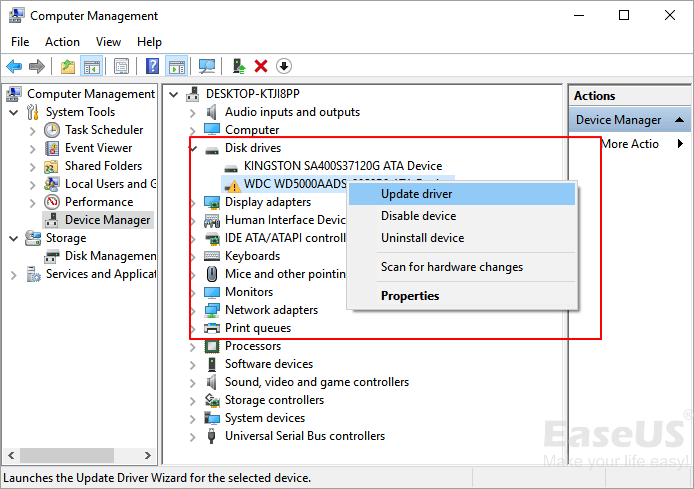
Task: Click the scan for hardware changes monitor icon
Action: coord(207,66)
